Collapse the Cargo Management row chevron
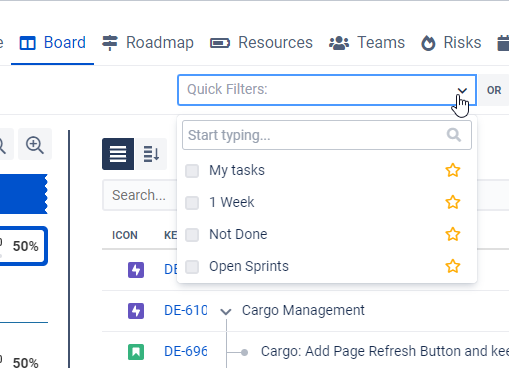Screen dimensions: 509x368 point(226,311)
